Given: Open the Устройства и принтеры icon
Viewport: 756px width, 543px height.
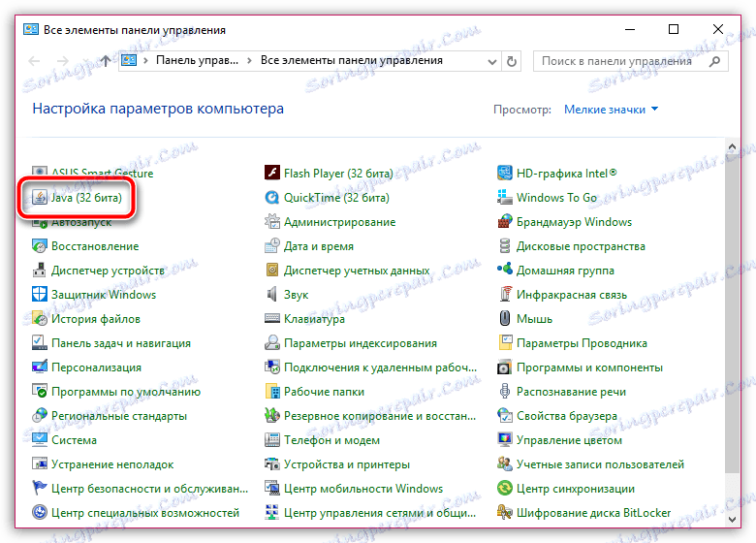Looking at the screenshot, I should pyautogui.click(x=272, y=463).
